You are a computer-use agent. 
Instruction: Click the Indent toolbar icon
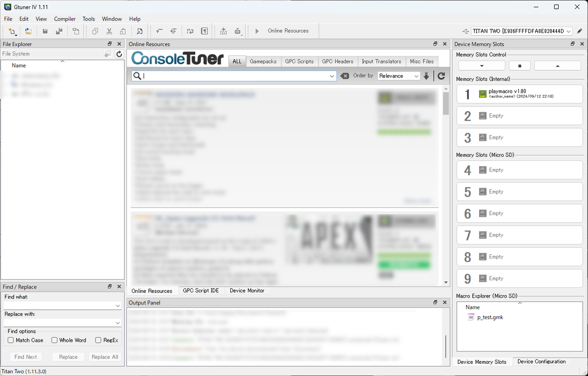coord(173,31)
